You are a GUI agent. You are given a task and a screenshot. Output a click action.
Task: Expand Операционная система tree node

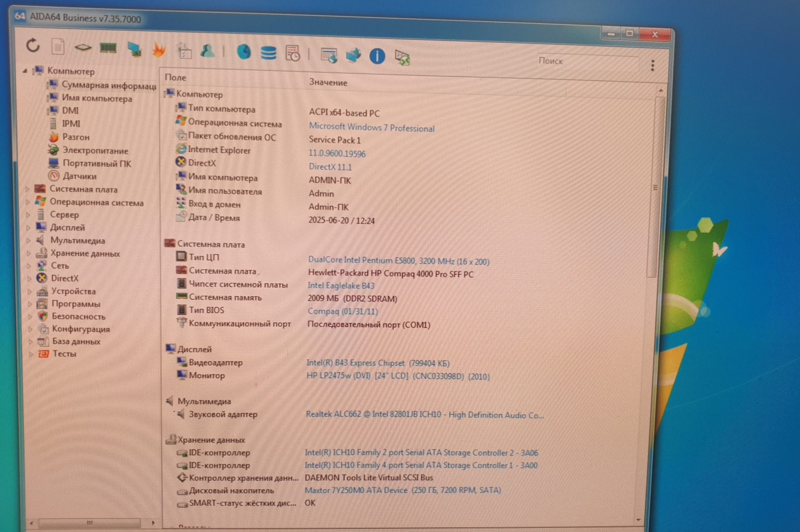28,202
